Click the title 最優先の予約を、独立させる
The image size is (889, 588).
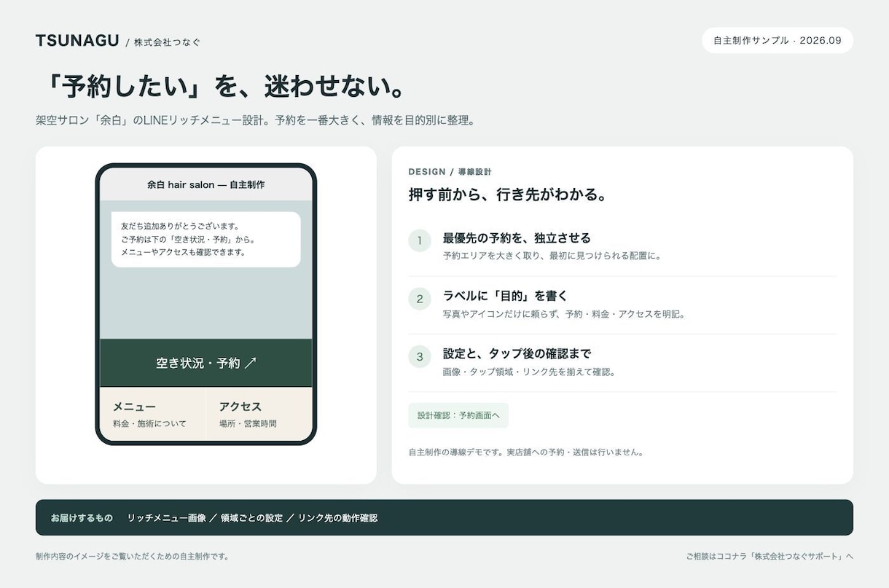click(517, 238)
